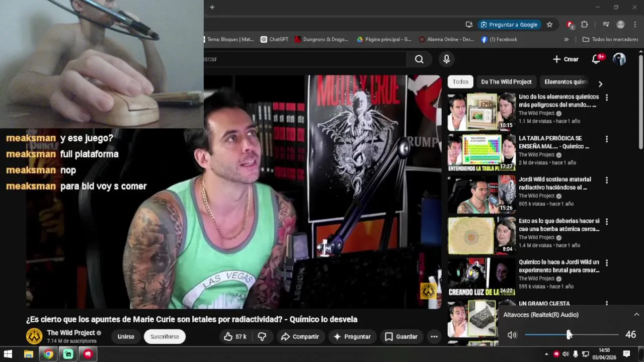Open options for La tabla periódica video
644x362 pixels.
coord(607,139)
